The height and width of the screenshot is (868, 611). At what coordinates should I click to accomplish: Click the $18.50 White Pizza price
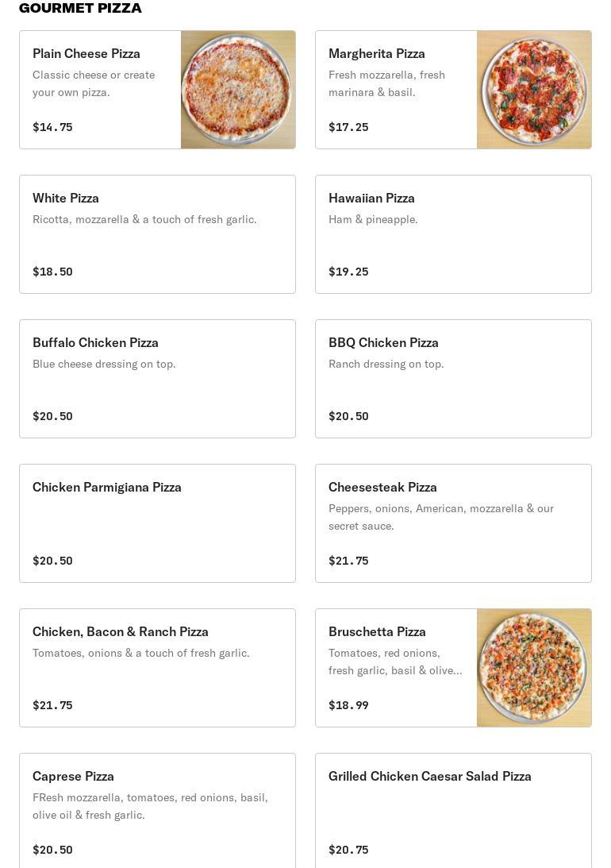(x=52, y=272)
